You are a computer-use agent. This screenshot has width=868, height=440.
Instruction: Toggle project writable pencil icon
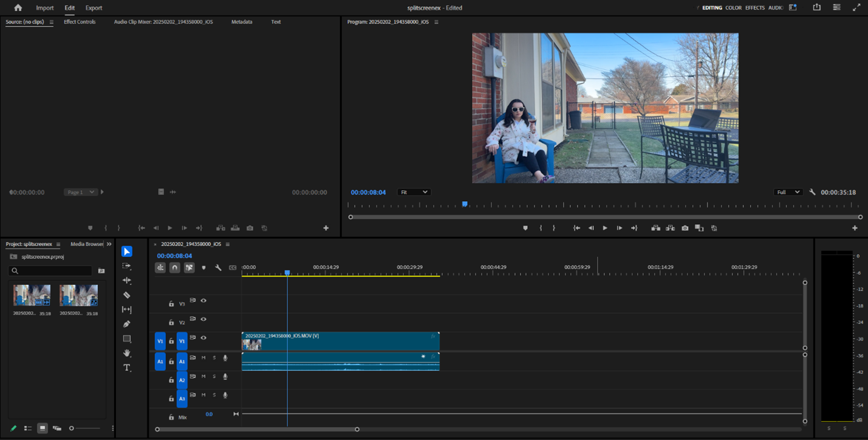[13, 428]
